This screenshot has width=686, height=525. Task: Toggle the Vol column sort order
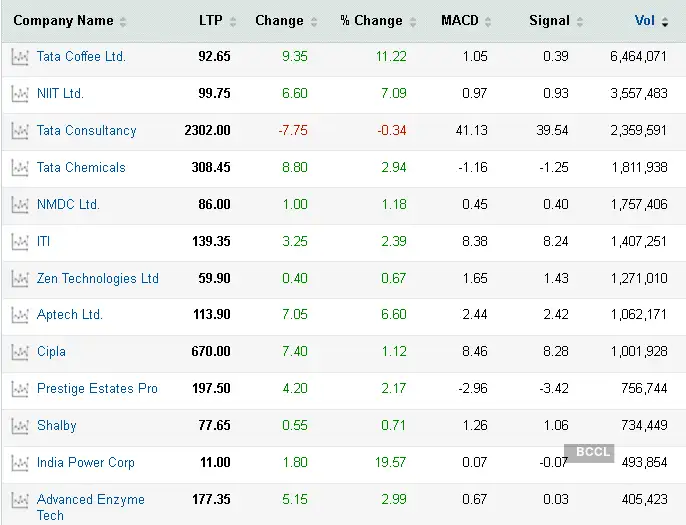click(x=646, y=21)
